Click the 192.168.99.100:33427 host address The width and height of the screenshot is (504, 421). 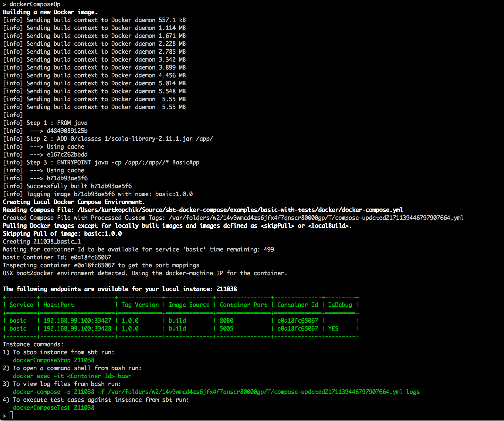point(77,321)
